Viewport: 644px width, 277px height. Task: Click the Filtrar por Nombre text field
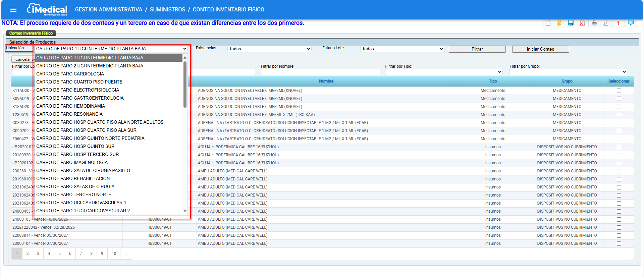click(320, 72)
